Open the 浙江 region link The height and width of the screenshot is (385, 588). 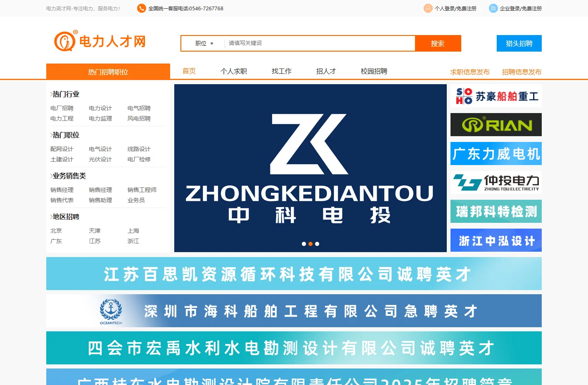(x=133, y=241)
